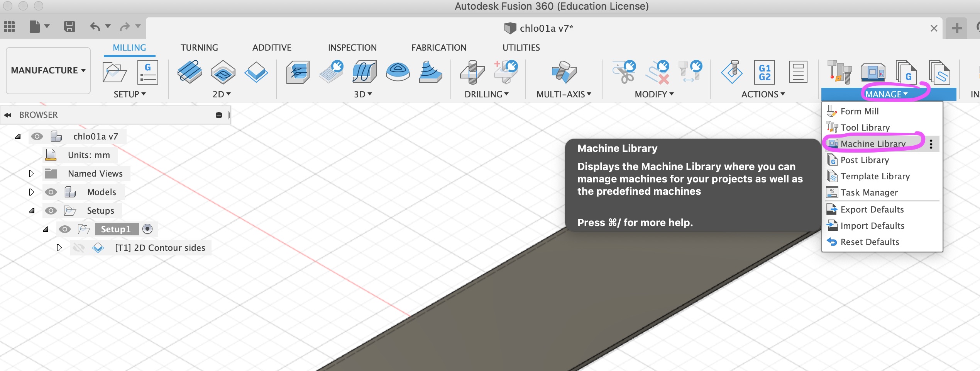Select the 3D Contour dome icon
980x371 pixels.
(x=398, y=72)
